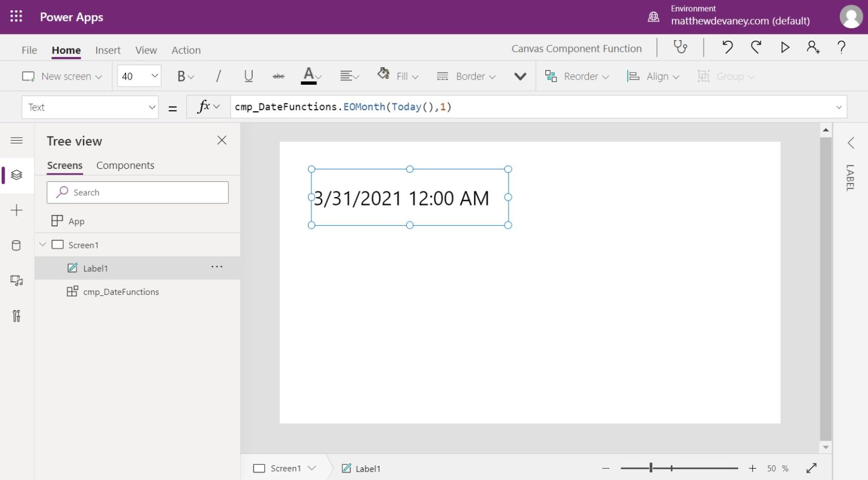
Task: Open the Action menu
Action: tap(186, 50)
